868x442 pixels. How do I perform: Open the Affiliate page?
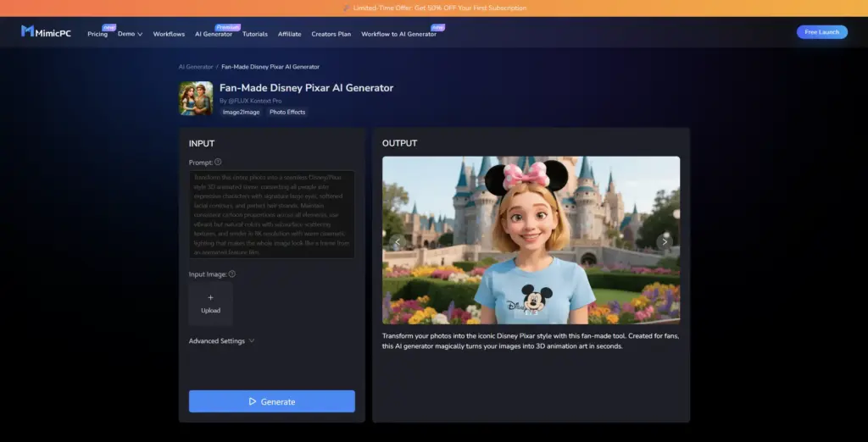tap(290, 35)
